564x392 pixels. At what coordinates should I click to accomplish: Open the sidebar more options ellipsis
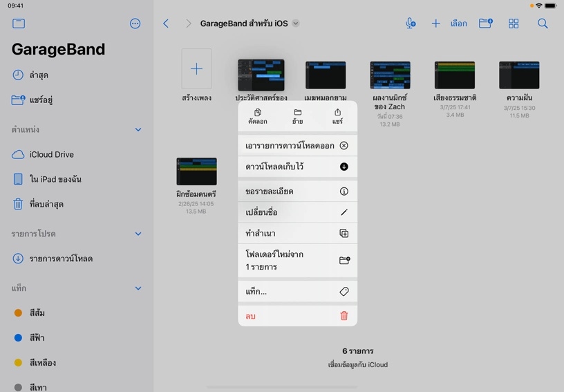135,24
